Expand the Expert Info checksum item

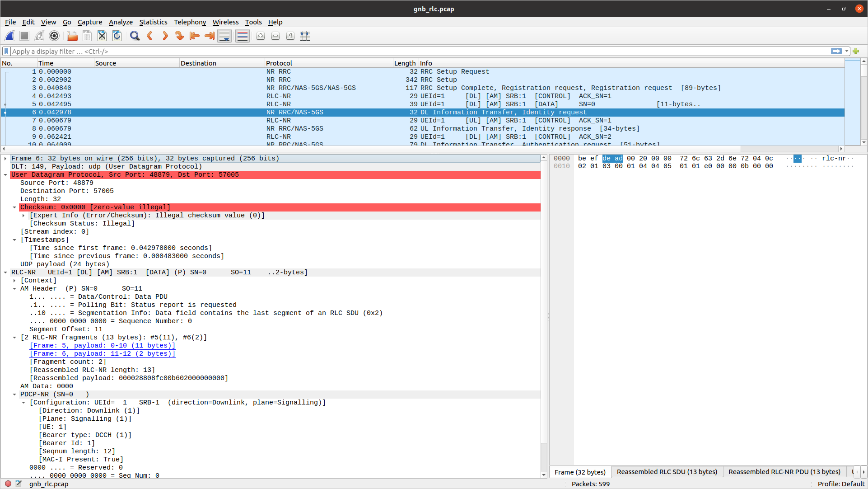(x=23, y=216)
